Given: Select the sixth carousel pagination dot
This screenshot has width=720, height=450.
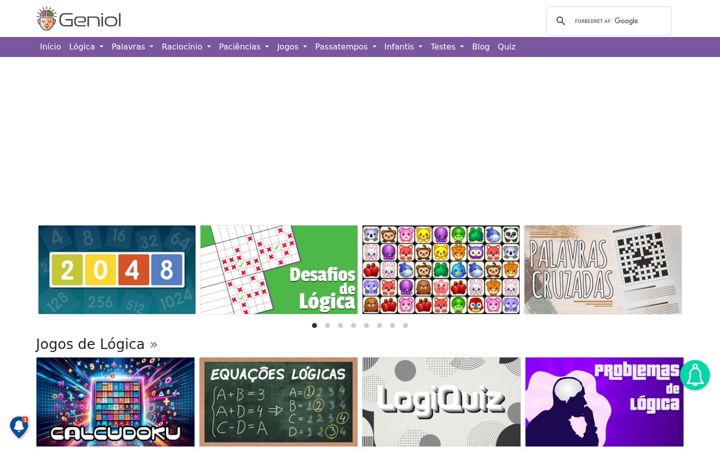Looking at the screenshot, I should click(x=379, y=325).
